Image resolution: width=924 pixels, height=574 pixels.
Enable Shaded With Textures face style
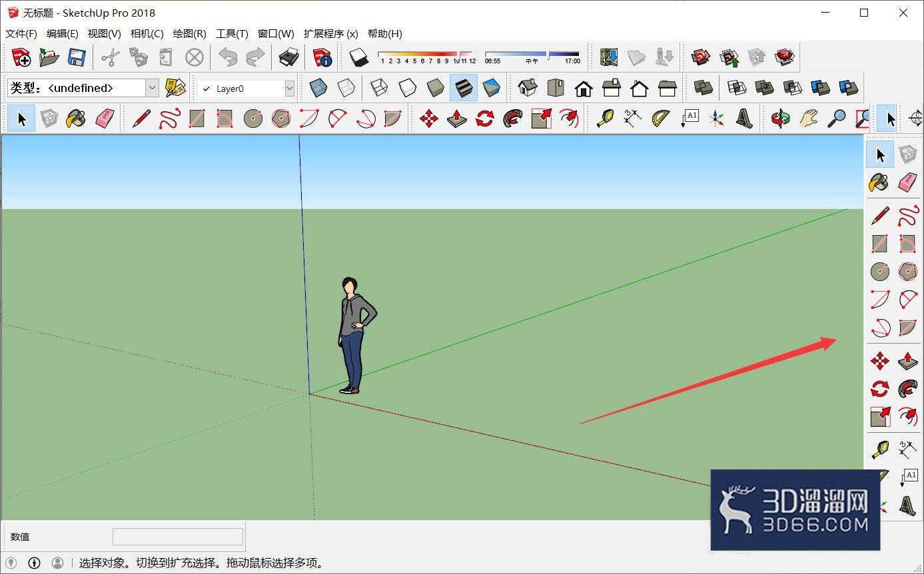point(464,88)
